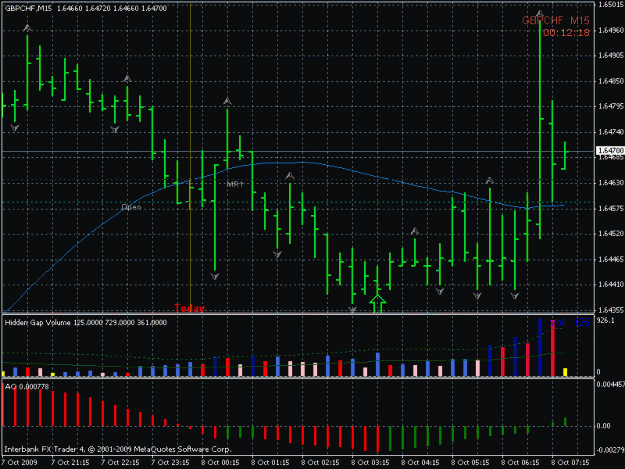Click the 1.64355 price axis label
This screenshot has width=625, height=469.
611,310
